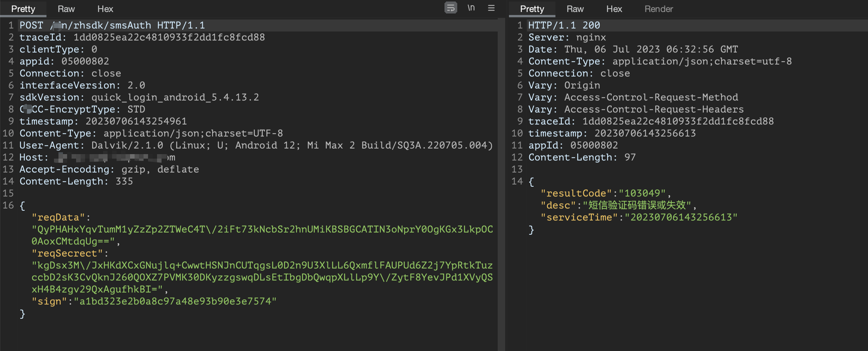Click the "serviceTime" JSON line
The width and height of the screenshot is (868, 351).
639,217
